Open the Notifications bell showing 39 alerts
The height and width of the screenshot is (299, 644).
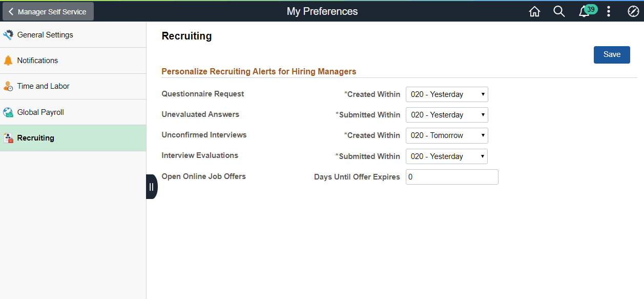tap(584, 11)
